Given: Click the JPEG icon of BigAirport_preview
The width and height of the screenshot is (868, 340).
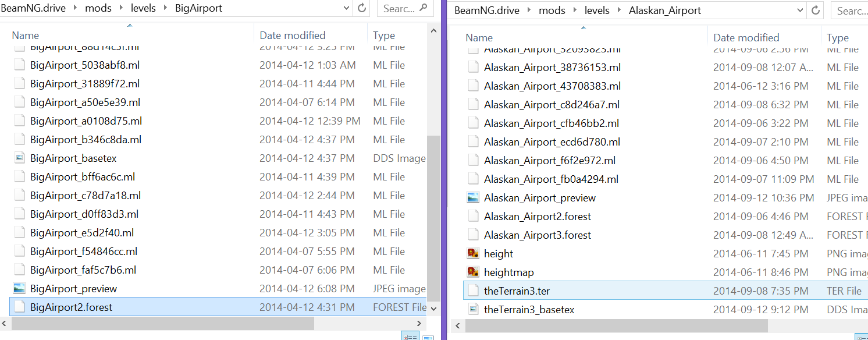Looking at the screenshot, I should click(20, 289).
